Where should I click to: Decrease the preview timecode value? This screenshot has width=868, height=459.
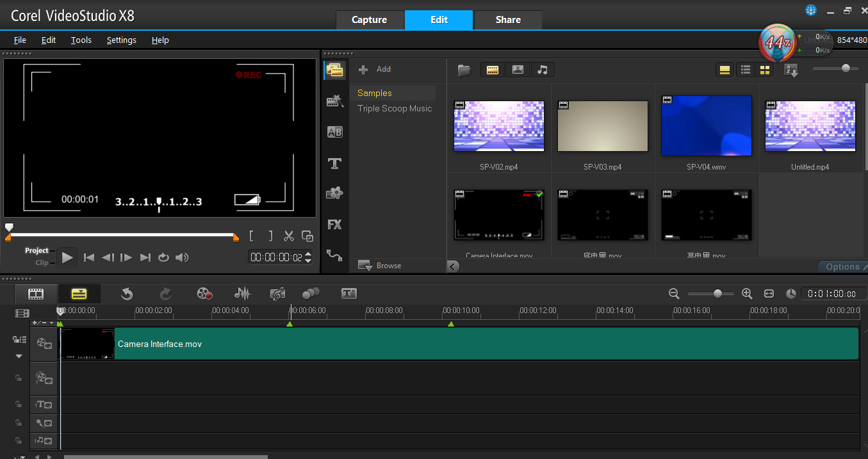tap(308, 261)
